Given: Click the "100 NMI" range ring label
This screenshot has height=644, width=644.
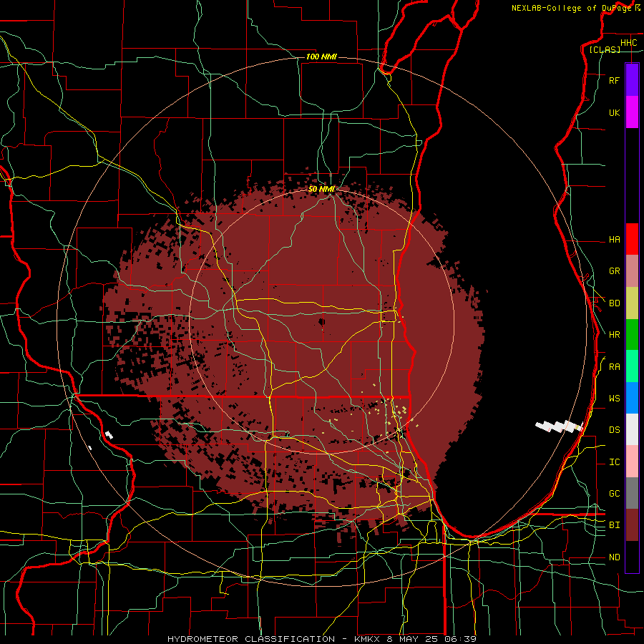Looking at the screenshot, I should [321, 57].
